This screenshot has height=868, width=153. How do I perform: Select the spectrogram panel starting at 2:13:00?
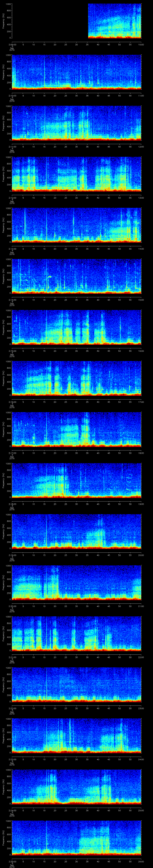tap(76, 225)
